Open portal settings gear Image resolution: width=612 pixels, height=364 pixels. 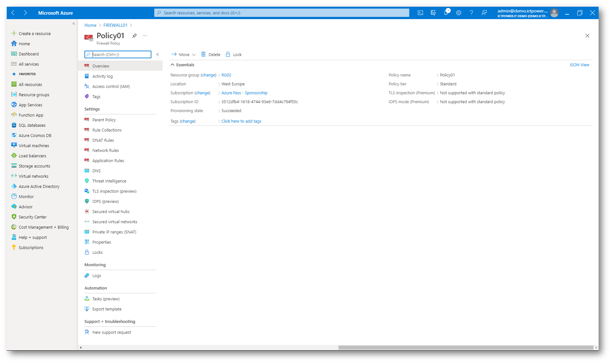pyautogui.click(x=459, y=13)
